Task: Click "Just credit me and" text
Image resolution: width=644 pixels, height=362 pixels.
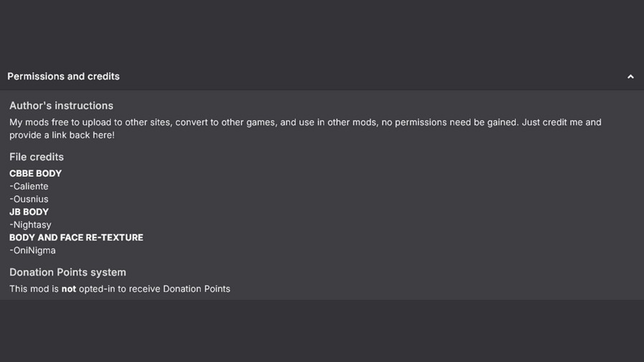Action: point(561,122)
